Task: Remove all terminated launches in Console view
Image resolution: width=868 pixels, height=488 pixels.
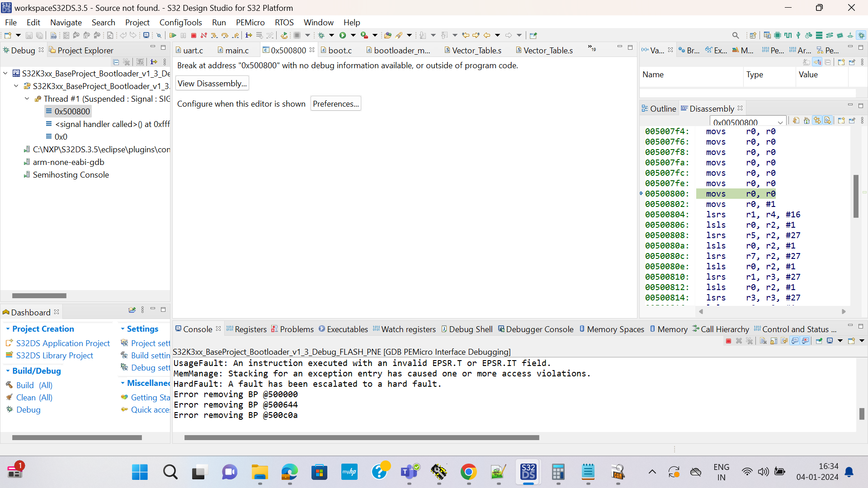Action: (750, 341)
